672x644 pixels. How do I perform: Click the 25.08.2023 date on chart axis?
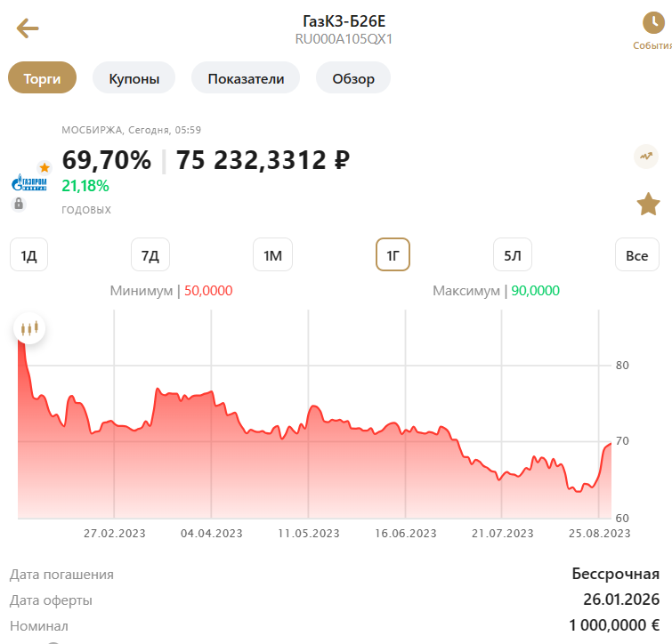click(599, 534)
